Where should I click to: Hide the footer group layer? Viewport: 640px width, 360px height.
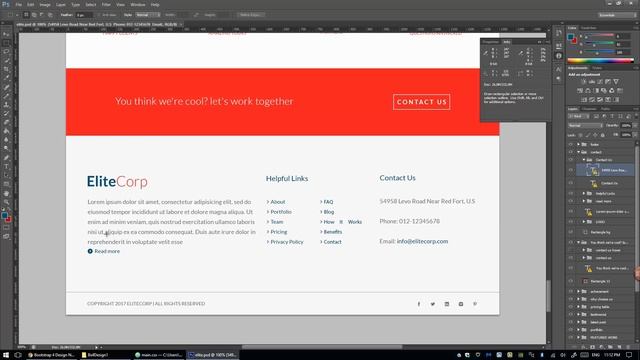tap(571, 144)
